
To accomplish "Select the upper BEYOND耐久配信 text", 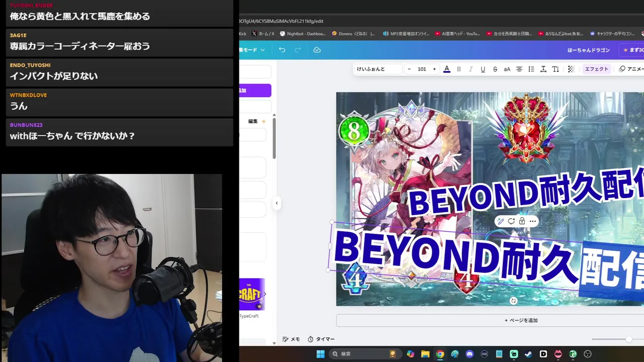I will (x=526, y=194).
